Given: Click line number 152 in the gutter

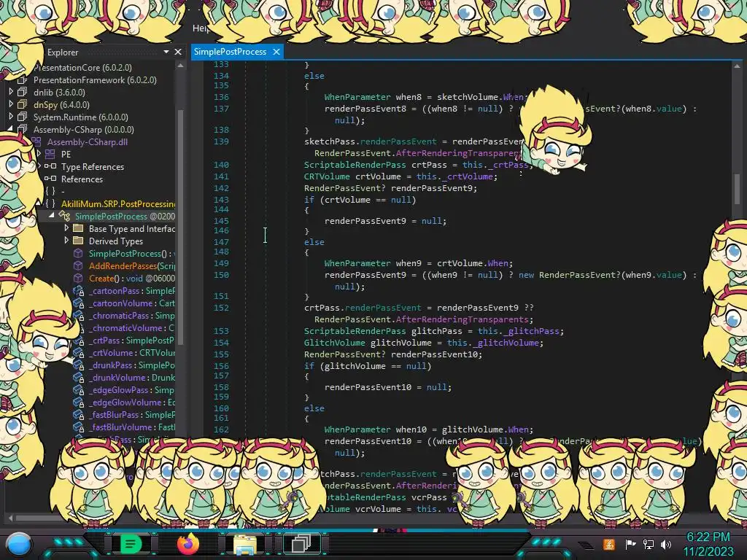Looking at the screenshot, I should click(x=221, y=308).
